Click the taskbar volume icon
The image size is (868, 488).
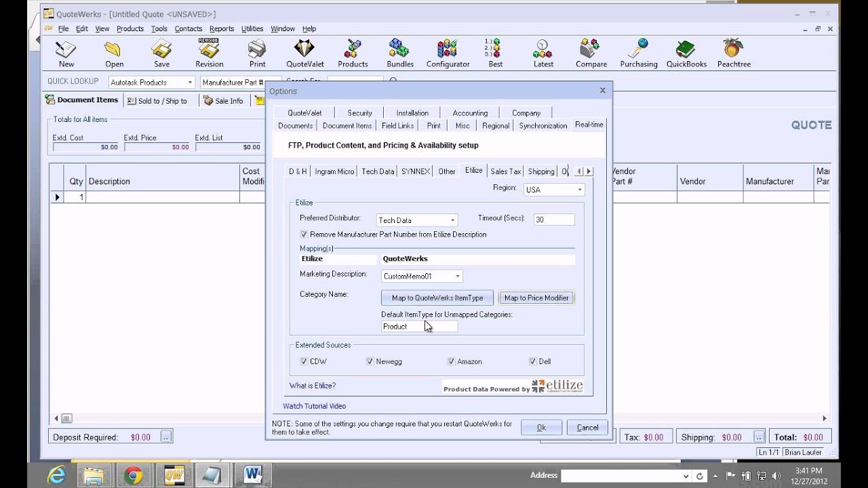776,476
